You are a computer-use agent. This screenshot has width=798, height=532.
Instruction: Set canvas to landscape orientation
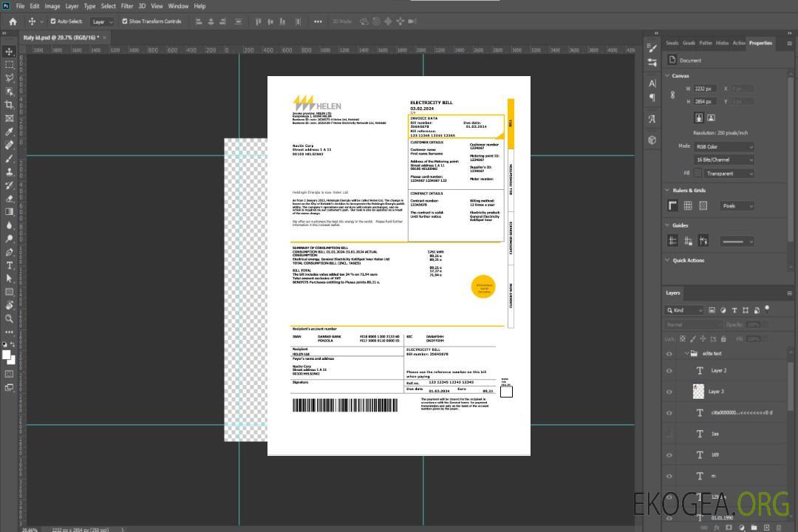coord(711,117)
